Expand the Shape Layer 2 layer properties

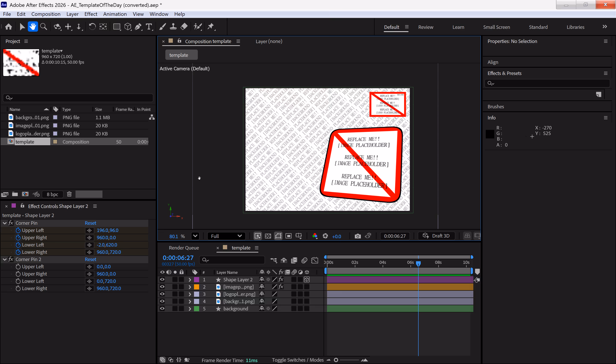190,280
